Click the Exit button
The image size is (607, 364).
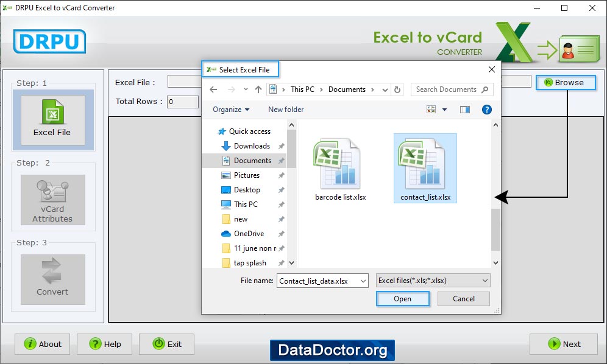point(166,344)
